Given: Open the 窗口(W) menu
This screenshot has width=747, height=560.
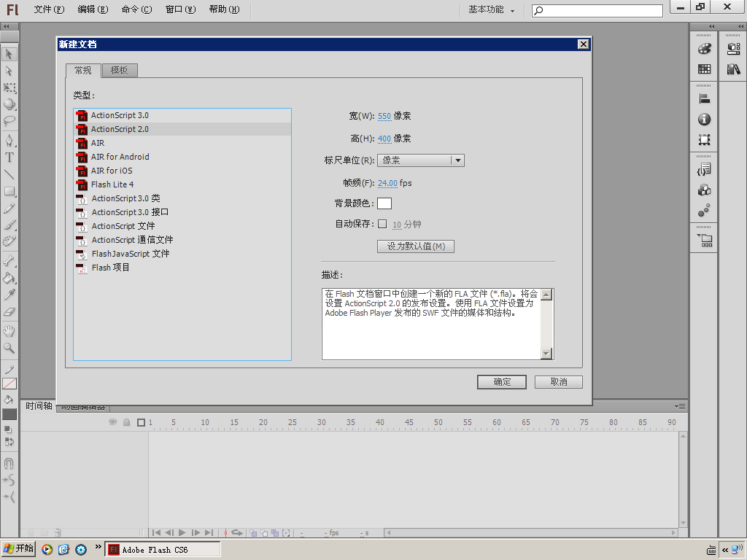Looking at the screenshot, I should point(181,9).
